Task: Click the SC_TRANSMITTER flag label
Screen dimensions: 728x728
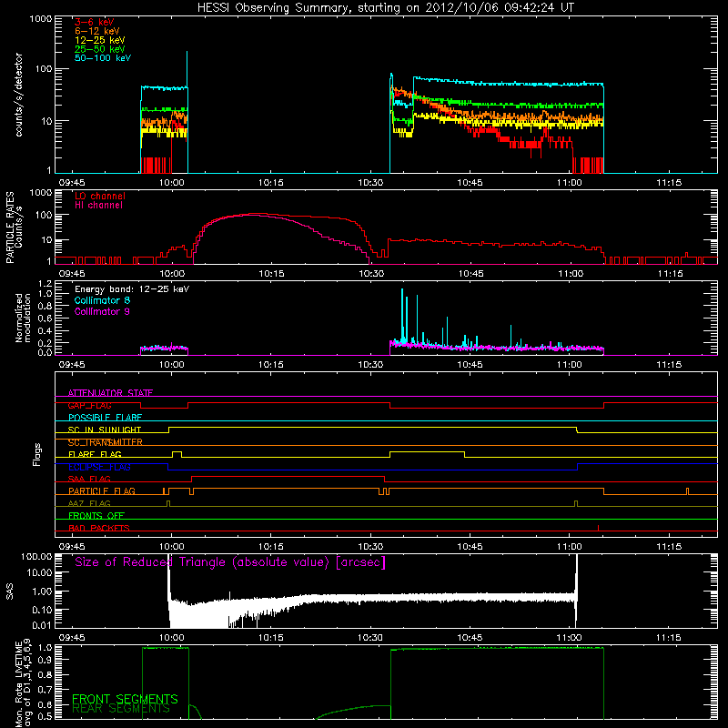Action: tap(106, 442)
